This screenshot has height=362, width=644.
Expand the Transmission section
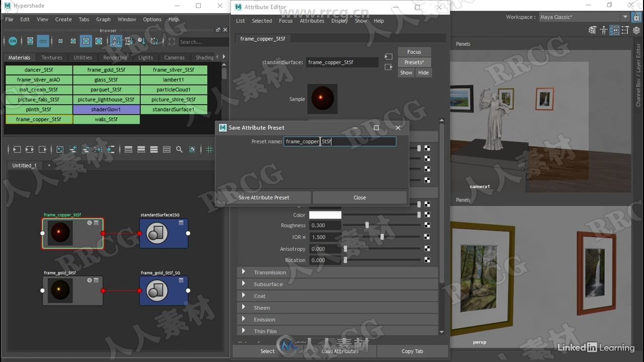[x=338, y=273]
